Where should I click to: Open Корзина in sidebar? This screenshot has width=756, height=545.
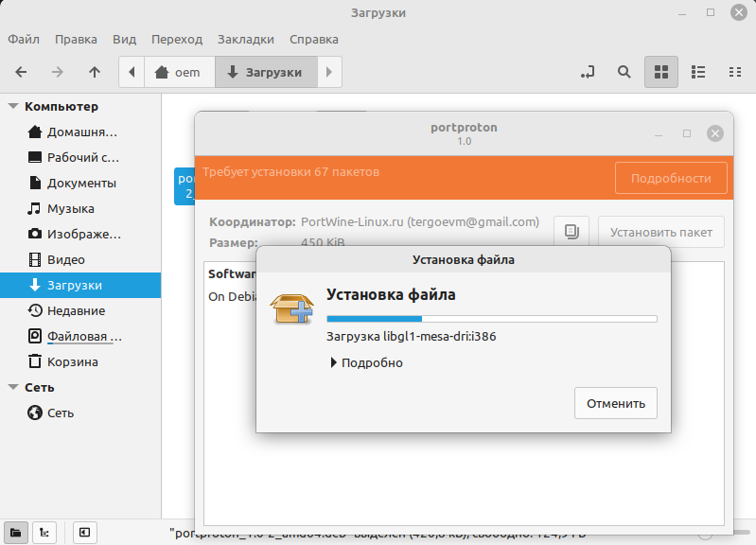point(80,361)
